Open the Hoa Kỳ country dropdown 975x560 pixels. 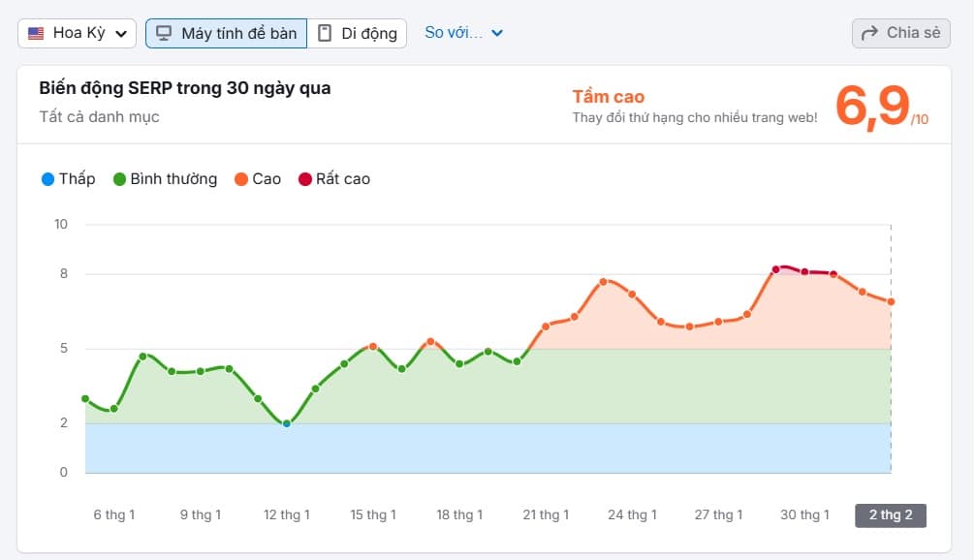77,32
